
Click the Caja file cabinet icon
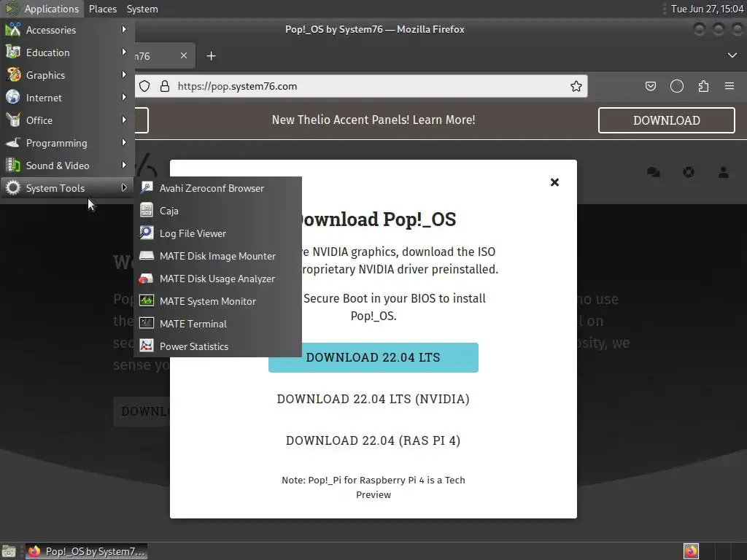tap(146, 210)
